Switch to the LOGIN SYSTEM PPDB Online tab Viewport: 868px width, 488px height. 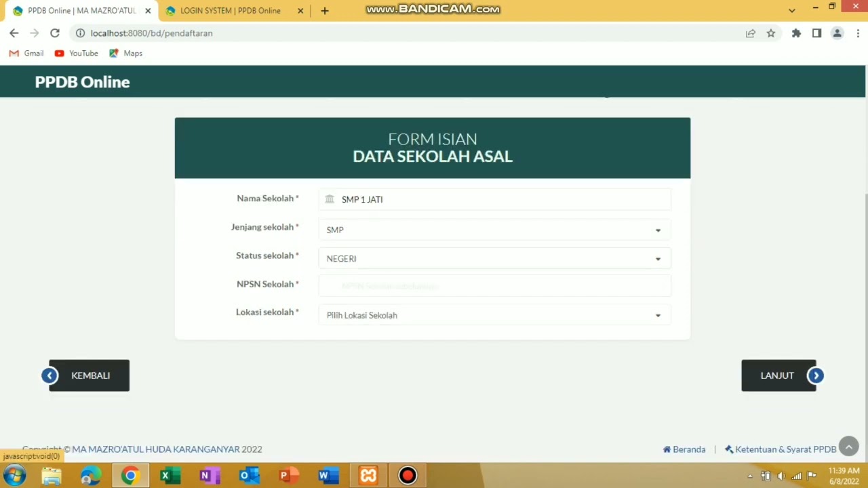tap(230, 11)
